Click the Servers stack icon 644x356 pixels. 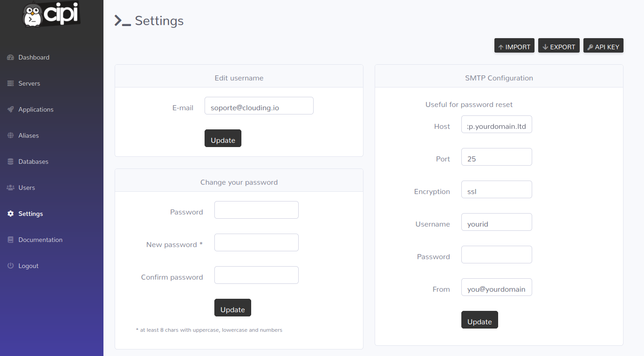[x=11, y=84]
